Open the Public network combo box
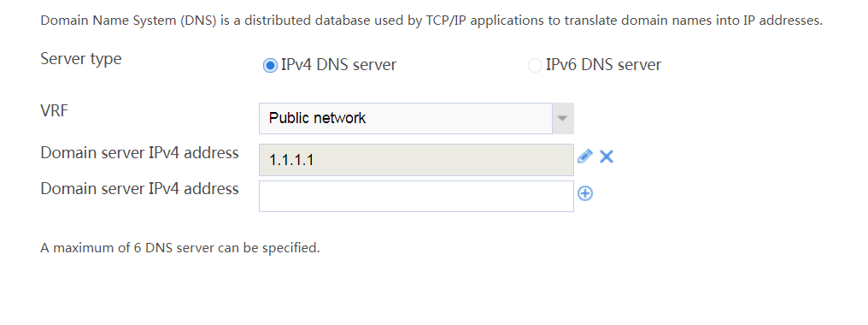 416,118
